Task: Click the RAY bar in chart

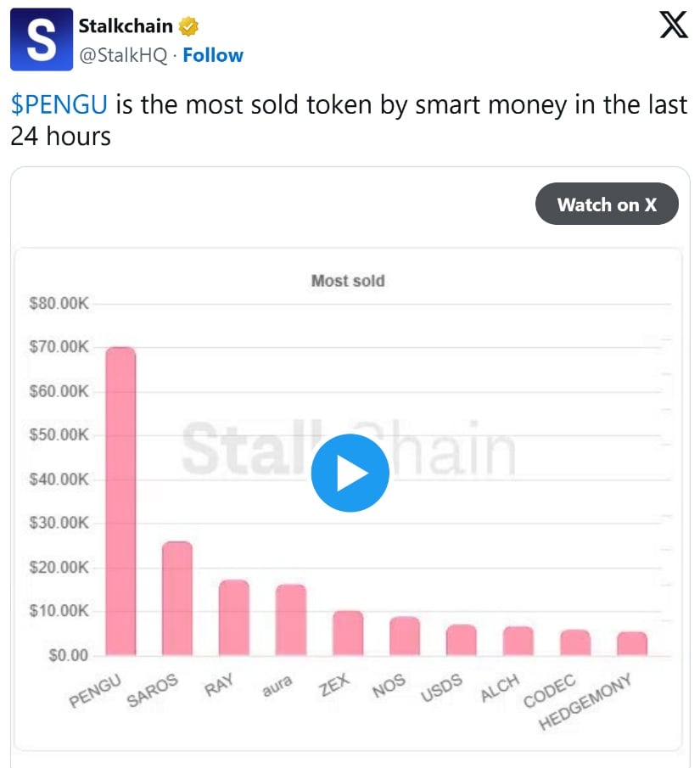Action: (x=234, y=617)
